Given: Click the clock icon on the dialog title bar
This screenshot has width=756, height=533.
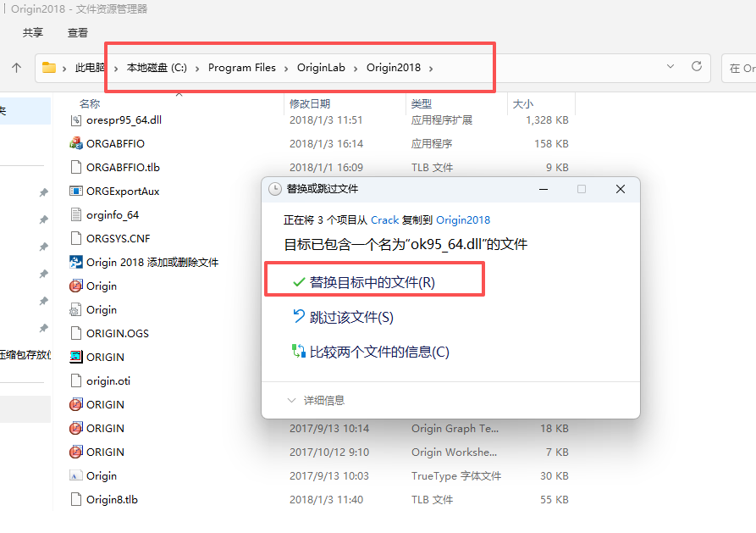Looking at the screenshot, I should click(x=277, y=189).
